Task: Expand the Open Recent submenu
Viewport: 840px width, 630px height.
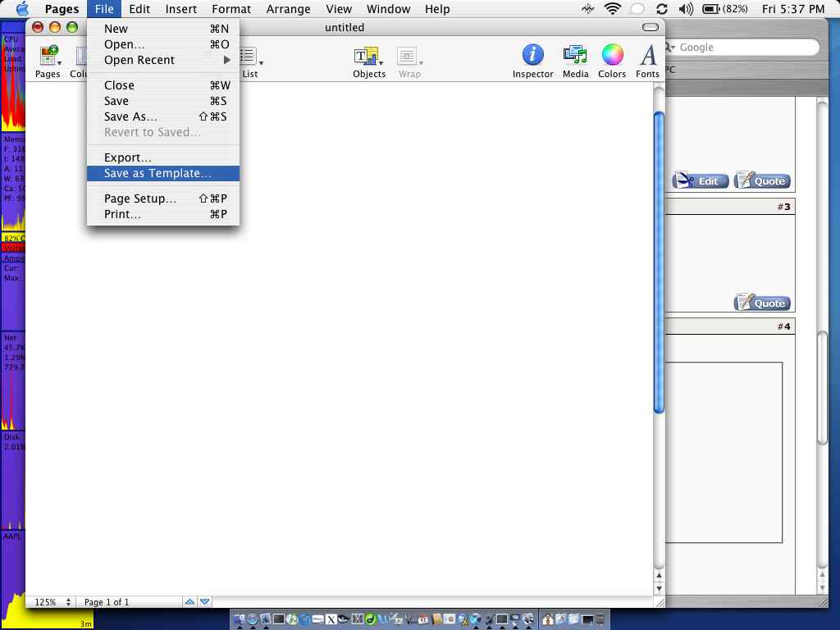Action: point(163,60)
